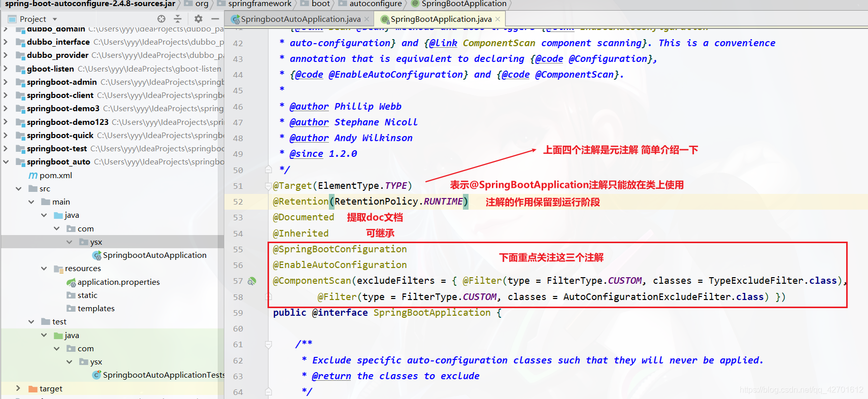Viewport: 868px width, 399px height.
Task: Select the SpringBootApplication.java tab
Action: [x=441, y=19]
